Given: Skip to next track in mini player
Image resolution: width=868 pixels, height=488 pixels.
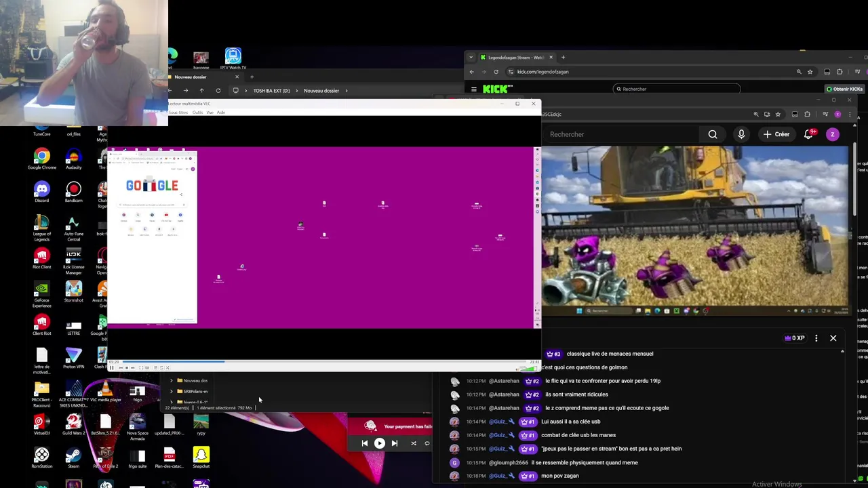Looking at the screenshot, I should point(395,443).
